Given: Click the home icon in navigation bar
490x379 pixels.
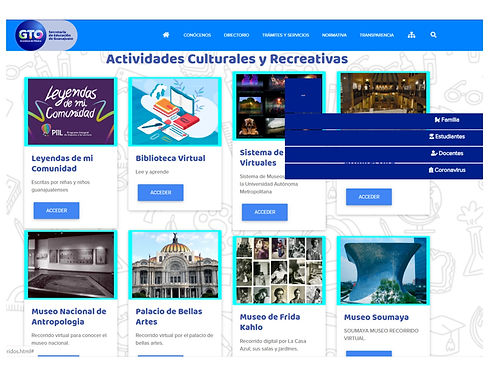Looking at the screenshot, I should click(166, 35).
